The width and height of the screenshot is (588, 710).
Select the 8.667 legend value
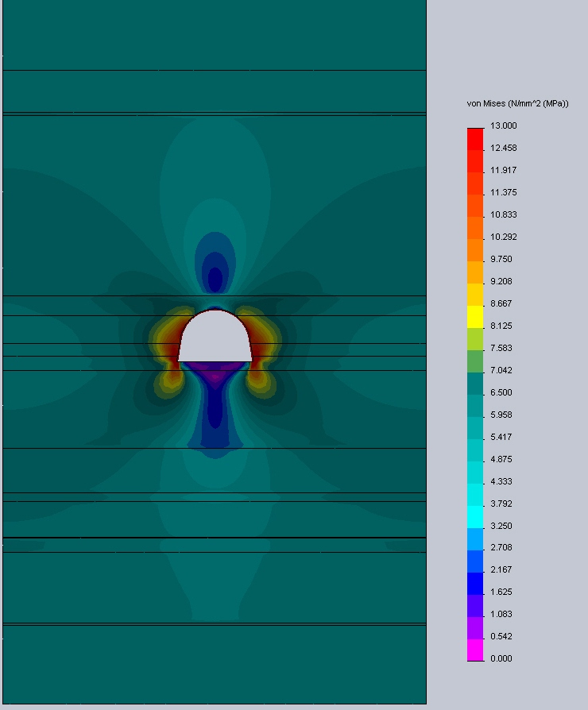point(501,303)
